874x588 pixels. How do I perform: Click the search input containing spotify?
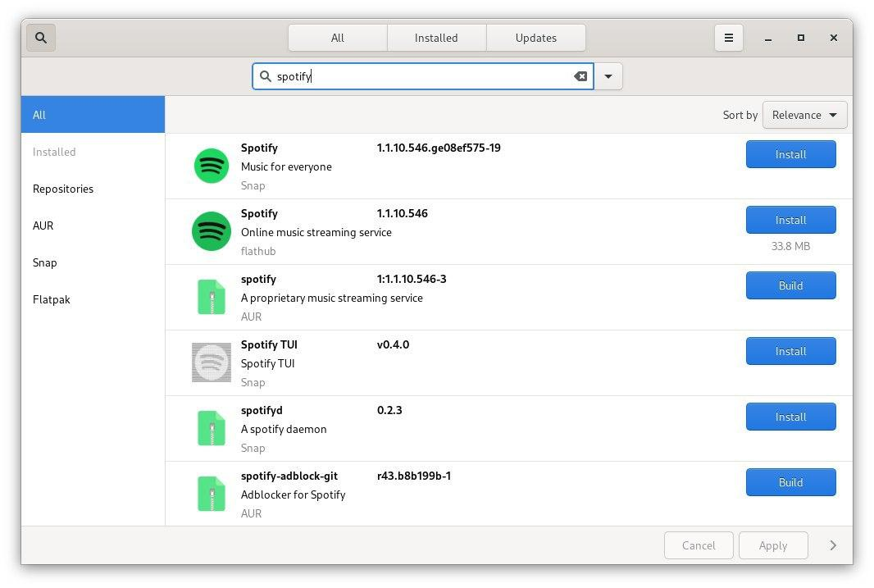tap(422, 76)
